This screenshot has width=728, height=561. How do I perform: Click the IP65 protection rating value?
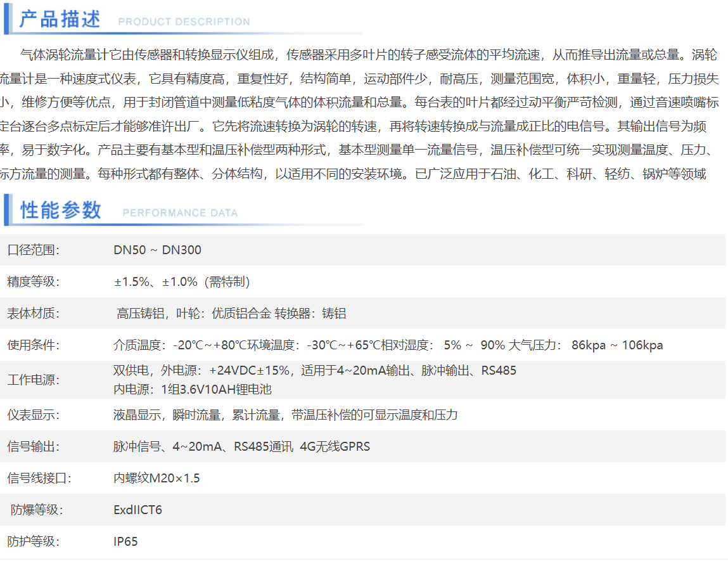(x=125, y=541)
